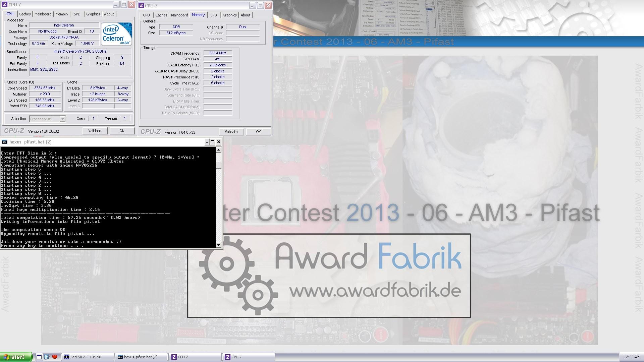This screenshot has width=644, height=362.
Task: Click memory Size value 512 MBytes
Action: click(176, 33)
